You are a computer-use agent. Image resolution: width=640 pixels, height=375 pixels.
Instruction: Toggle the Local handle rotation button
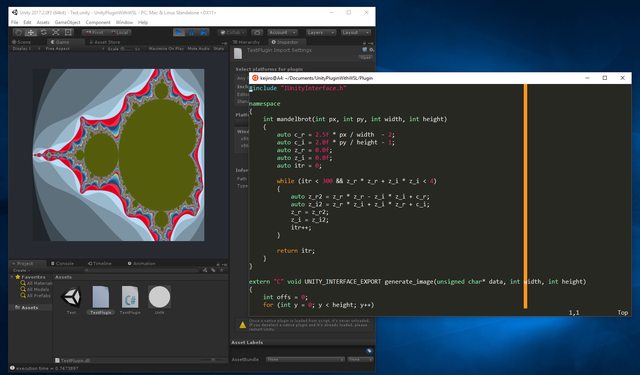120,32
